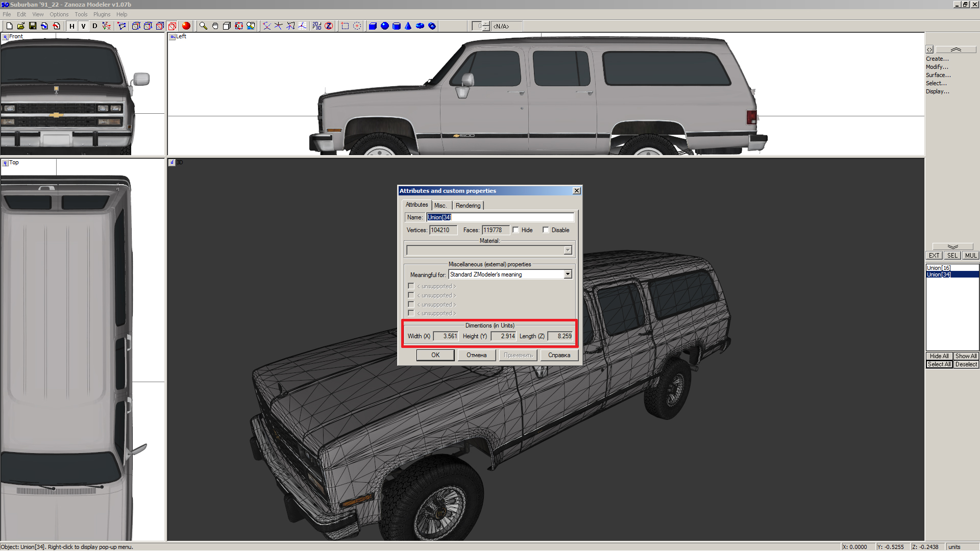Create a blue cone primitive
The image size is (980, 551).
(408, 26)
